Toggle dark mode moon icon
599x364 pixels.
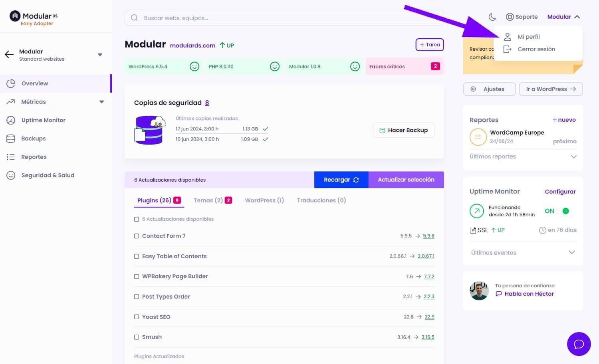(492, 17)
